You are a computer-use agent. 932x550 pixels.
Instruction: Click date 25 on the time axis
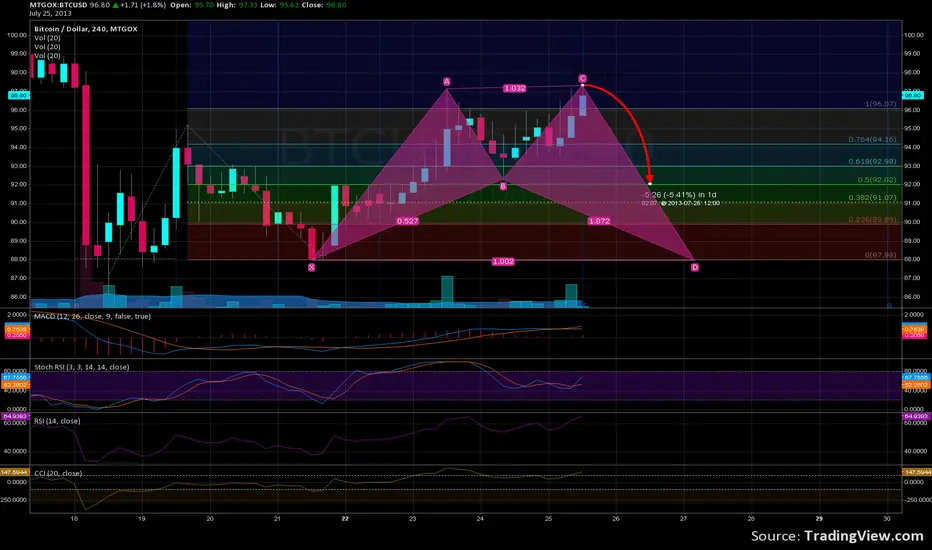pyautogui.click(x=548, y=518)
